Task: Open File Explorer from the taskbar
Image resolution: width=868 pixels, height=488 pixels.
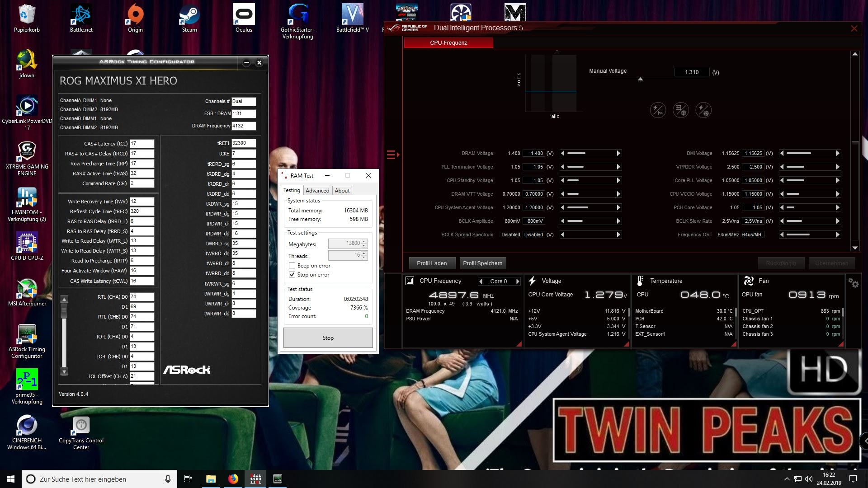Action: pos(211,479)
